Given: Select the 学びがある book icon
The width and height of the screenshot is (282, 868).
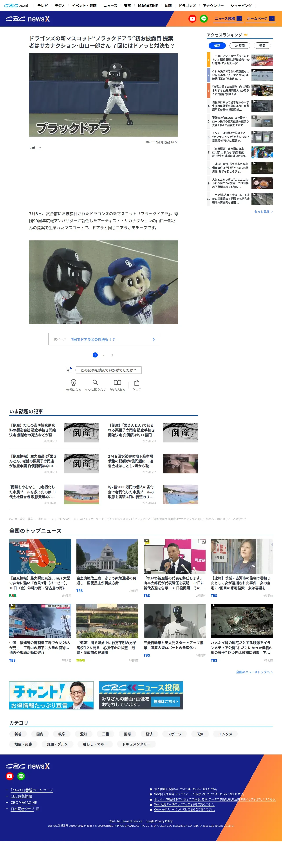Looking at the screenshot, I should click(117, 385).
